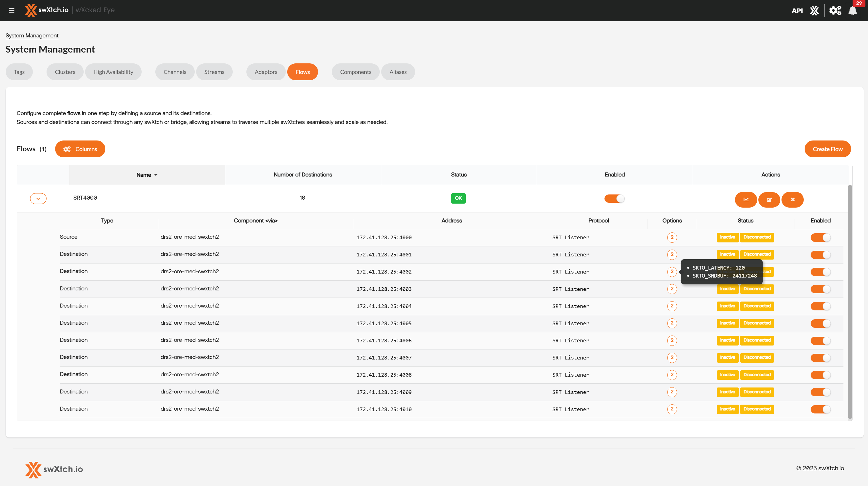Open the System Management breadcrumb link
The image size is (868, 486).
coord(32,35)
